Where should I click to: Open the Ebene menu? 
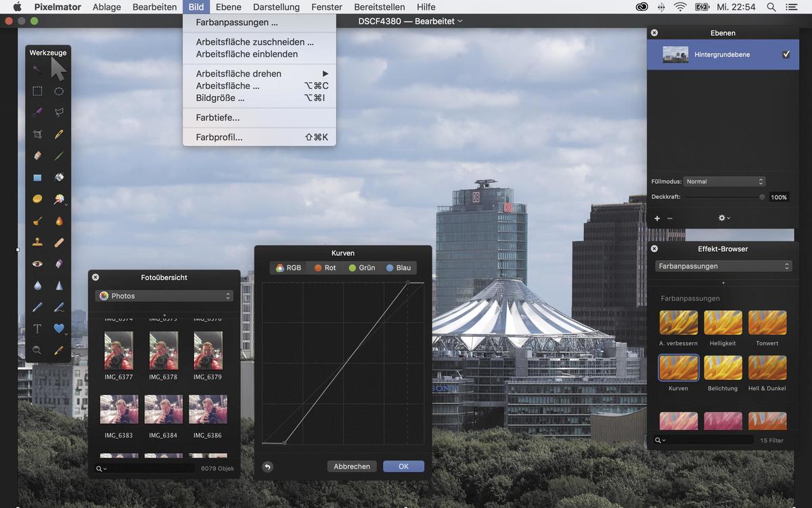tap(228, 7)
